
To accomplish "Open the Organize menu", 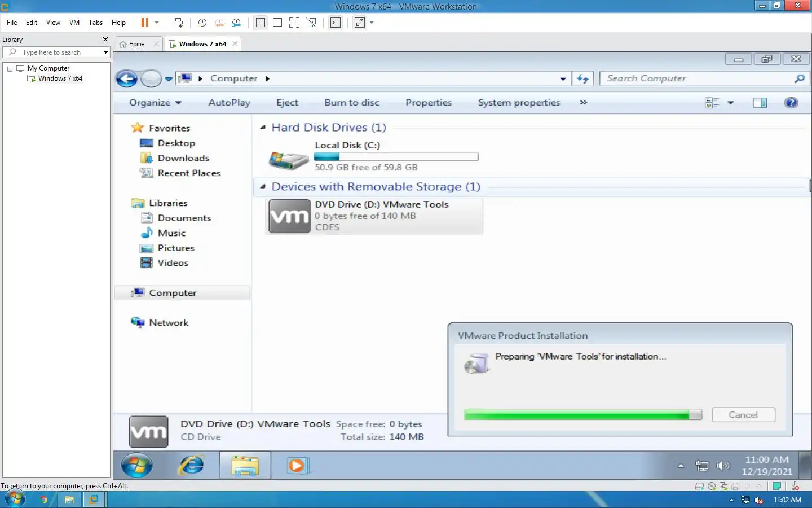I will click(x=155, y=103).
